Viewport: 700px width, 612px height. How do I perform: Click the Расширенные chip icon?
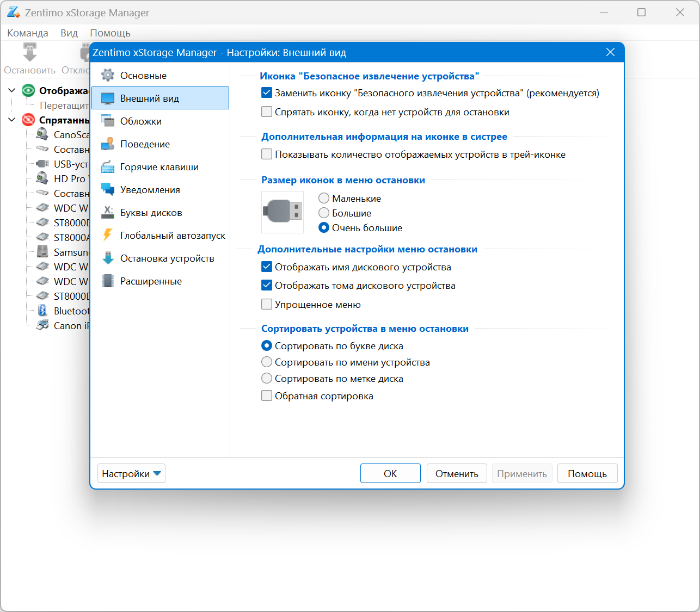[108, 281]
